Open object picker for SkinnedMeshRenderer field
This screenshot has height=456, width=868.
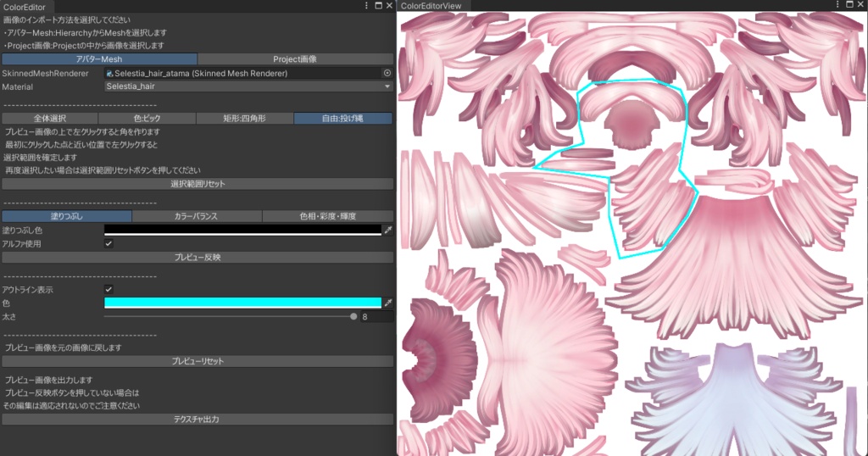pyautogui.click(x=387, y=73)
